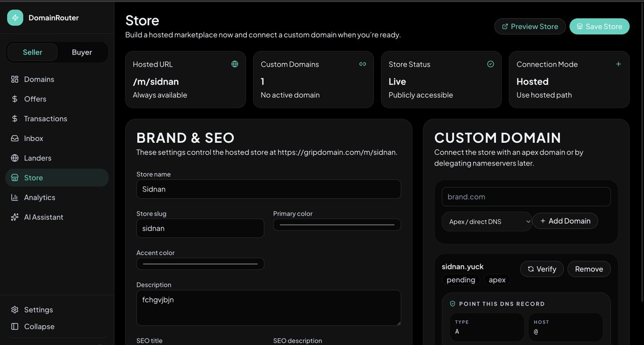Click the sidnan.yuck domain name
The image size is (644, 345).
pos(463,267)
